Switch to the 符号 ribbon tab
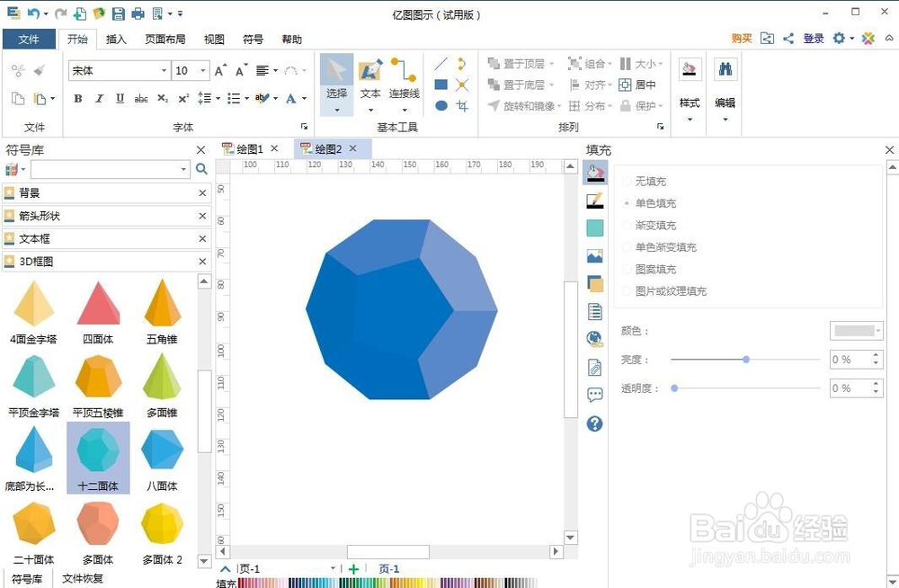The image size is (899, 588). (253, 39)
